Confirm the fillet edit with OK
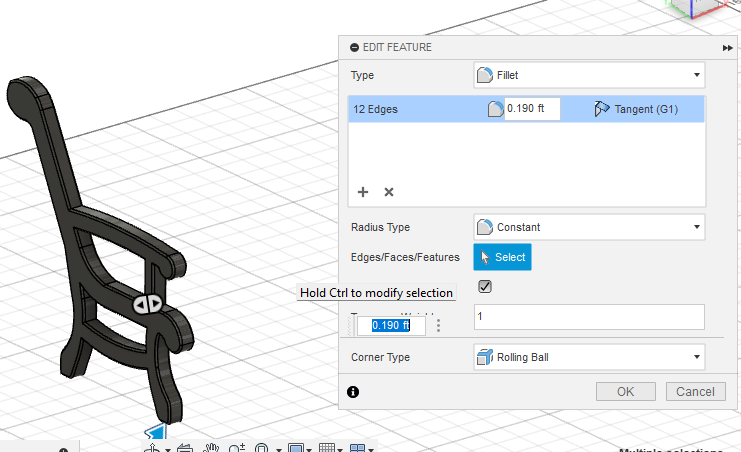The image size is (741, 452). (626, 391)
